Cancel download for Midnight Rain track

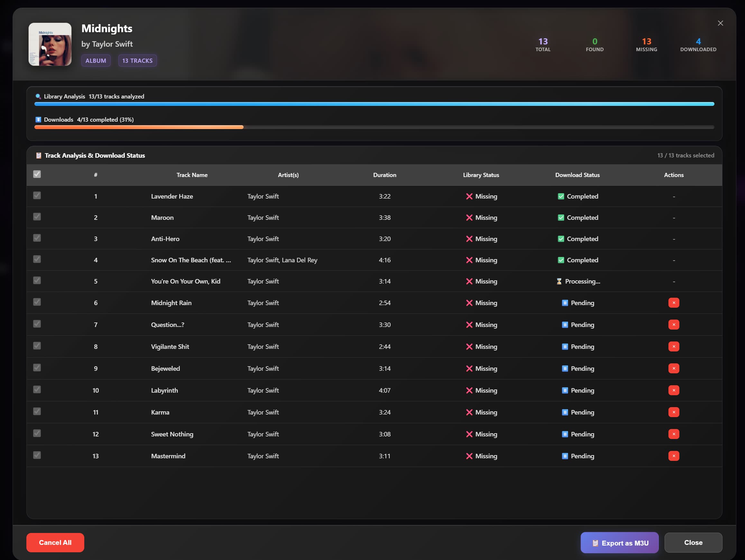(x=674, y=303)
